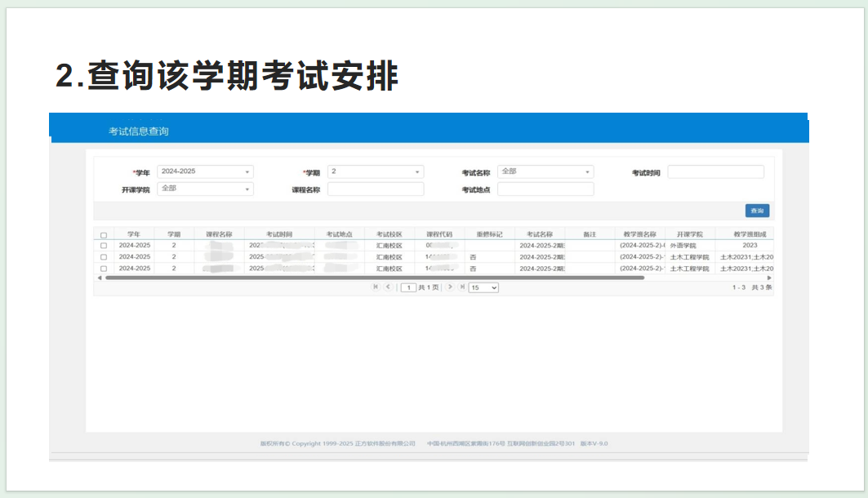Click the page number input box
This screenshot has height=498, width=868.
[x=408, y=287]
